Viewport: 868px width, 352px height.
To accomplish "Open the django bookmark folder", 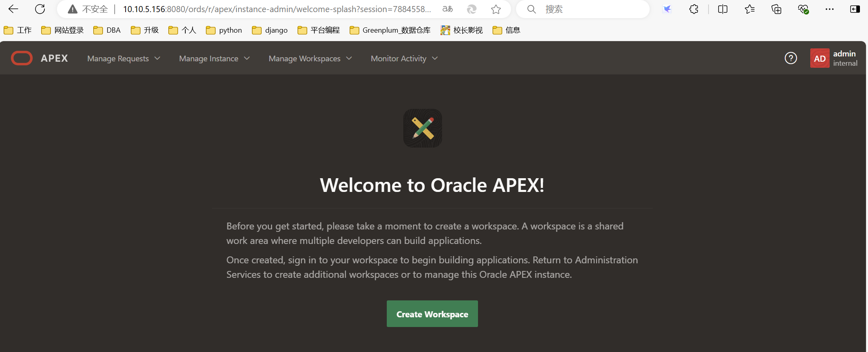I will [270, 30].
